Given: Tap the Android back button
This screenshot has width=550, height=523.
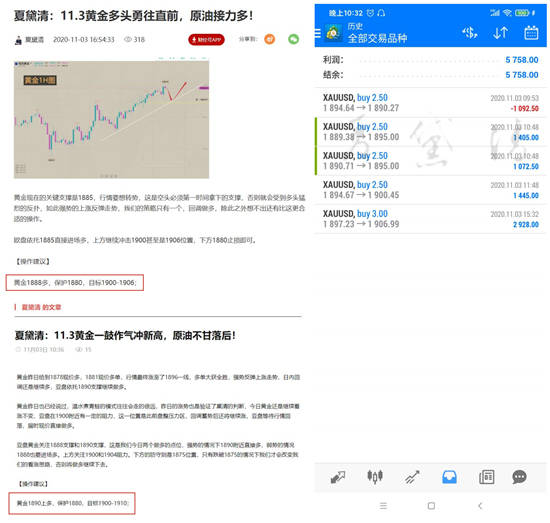Looking at the screenshot, I should pos(480,506).
